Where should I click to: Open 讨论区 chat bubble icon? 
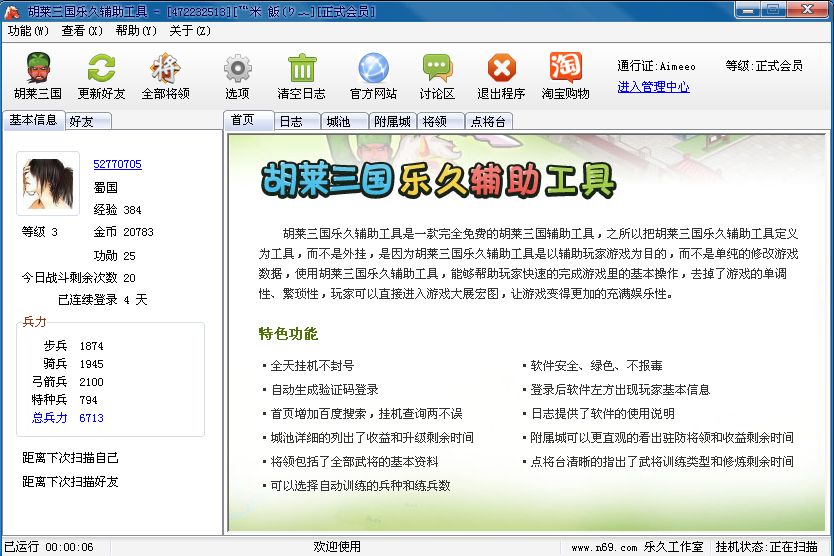(x=437, y=76)
